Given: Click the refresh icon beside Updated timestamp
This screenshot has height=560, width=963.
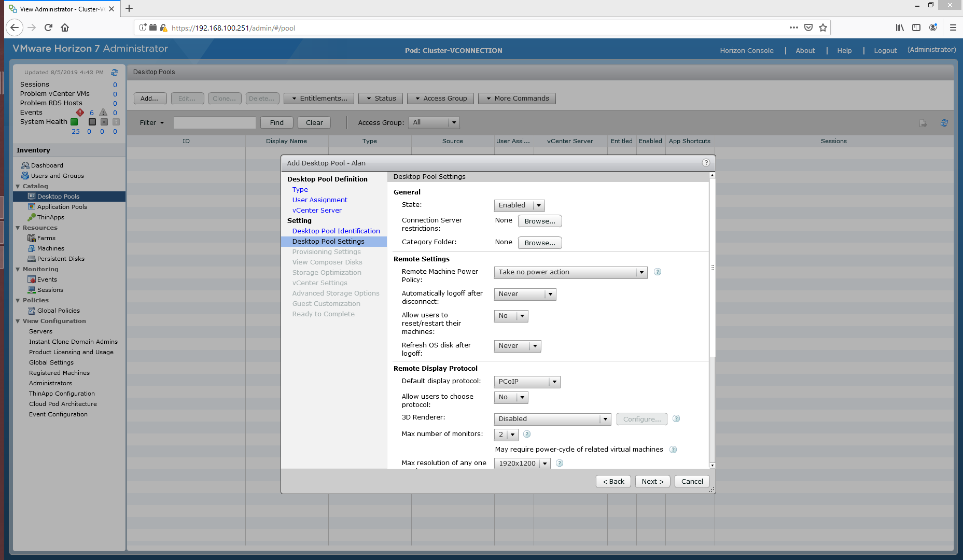Looking at the screenshot, I should pos(115,73).
